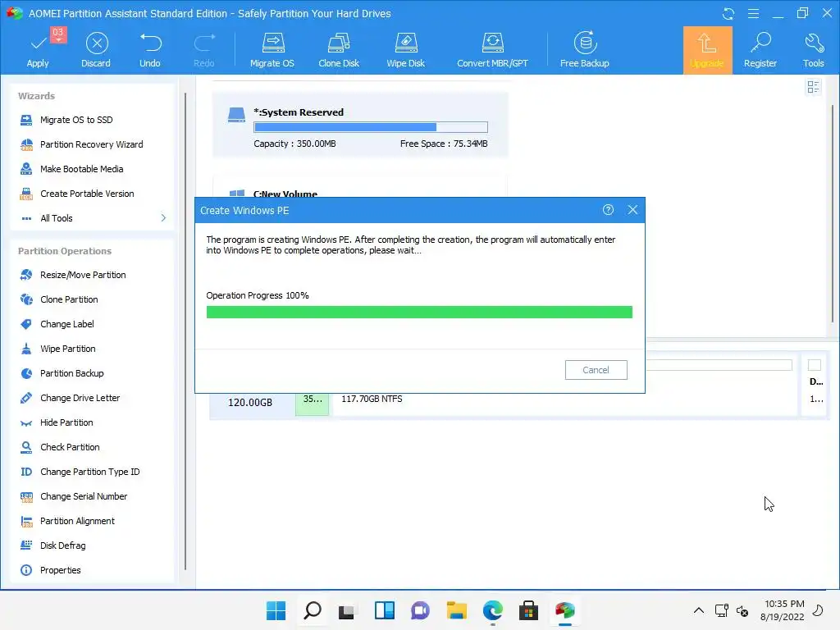
Task: Open Properties in sidebar
Action: pyautogui.click(x=60, y=571)
